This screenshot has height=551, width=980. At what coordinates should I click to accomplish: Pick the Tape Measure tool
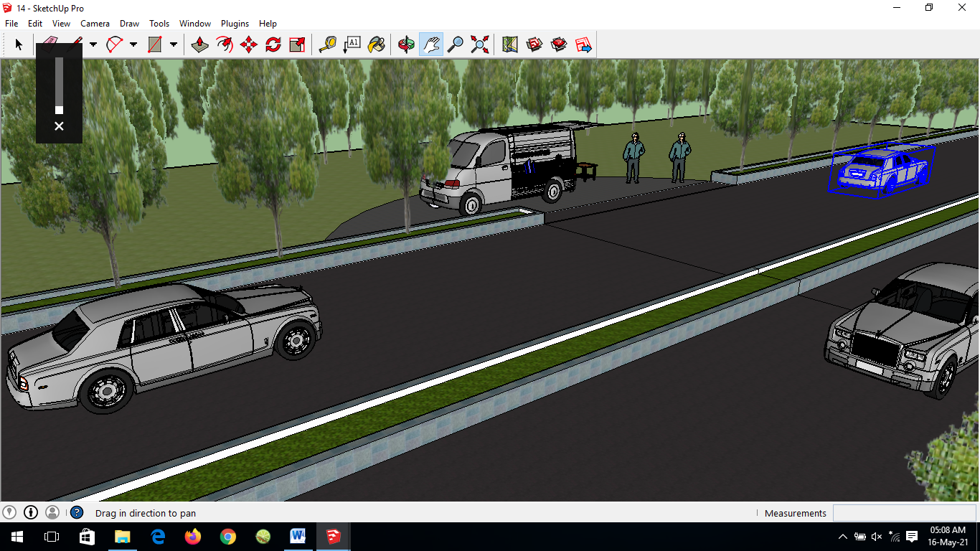pyautogui.click(x=328, y=44)
